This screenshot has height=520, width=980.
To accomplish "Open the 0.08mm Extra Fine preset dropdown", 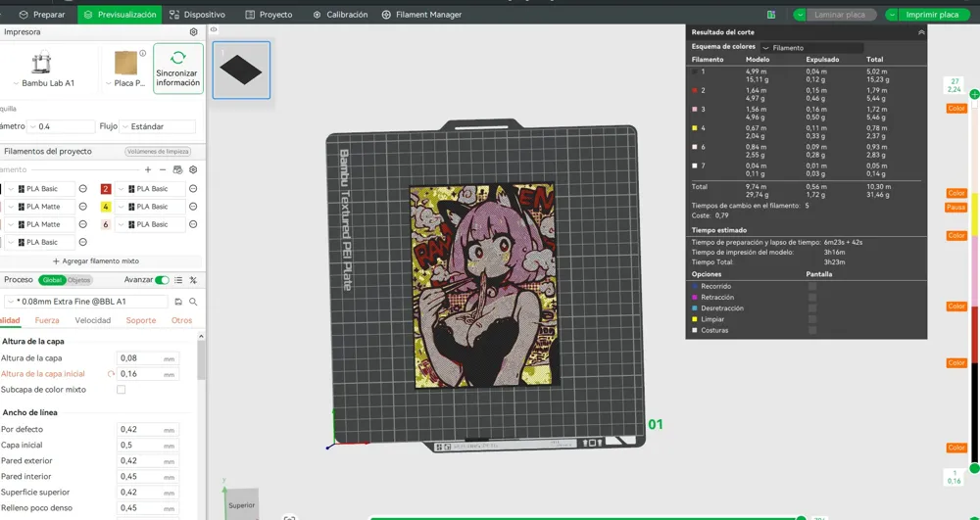I will coord(85,302).
